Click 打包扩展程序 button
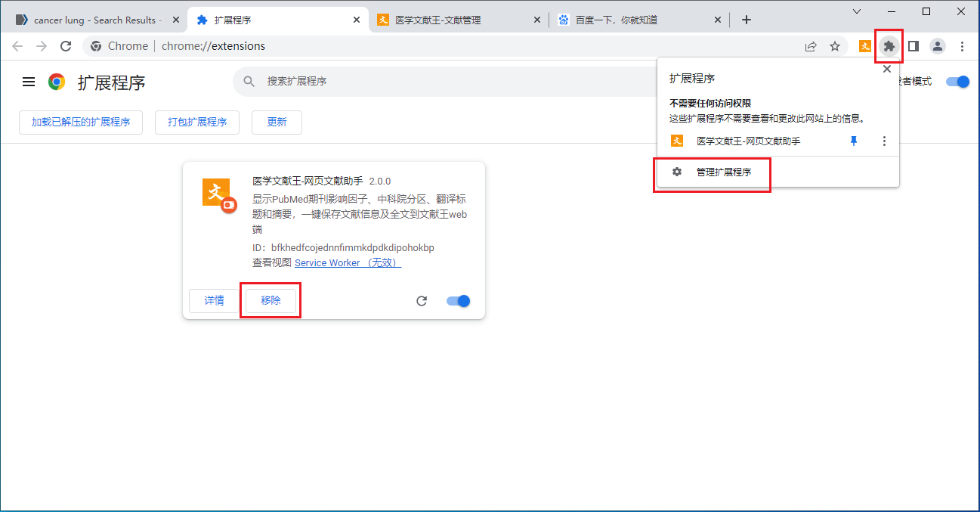 197,122
